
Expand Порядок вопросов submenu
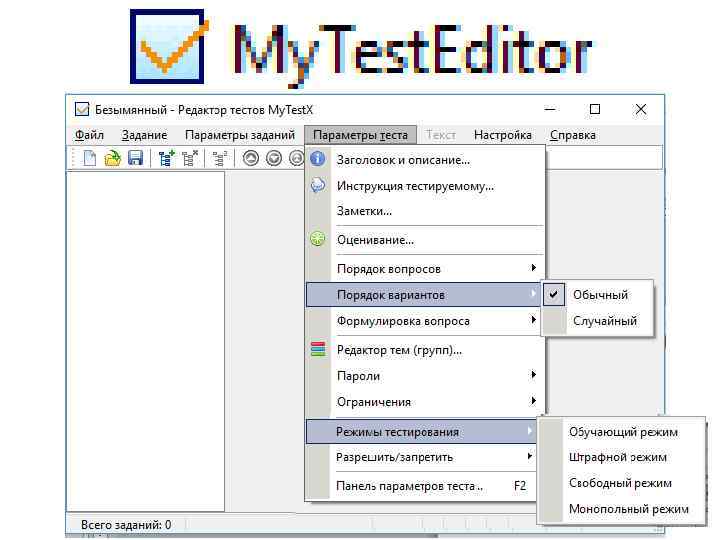tap(425, 269)
